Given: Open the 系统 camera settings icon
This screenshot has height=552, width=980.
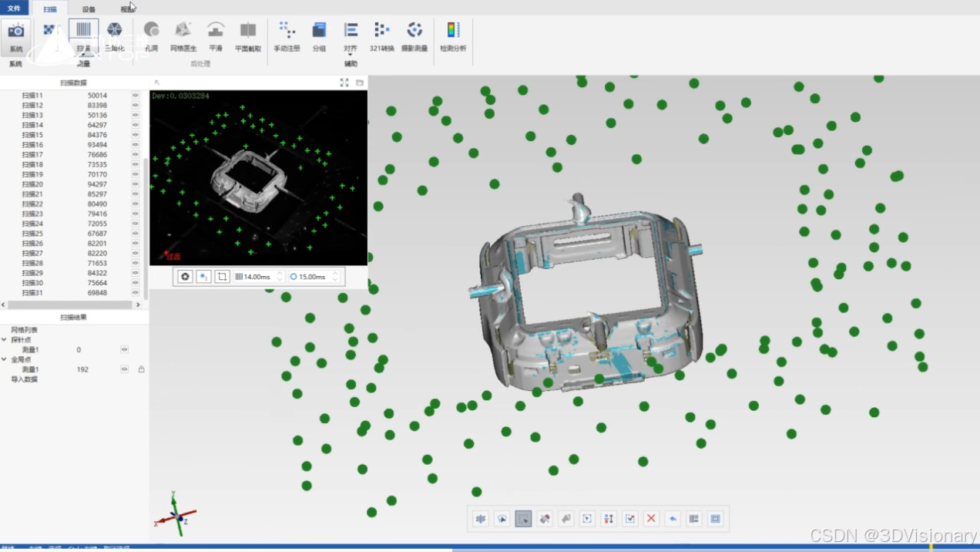Looking at the screenshot, I should tap(15, 36).
